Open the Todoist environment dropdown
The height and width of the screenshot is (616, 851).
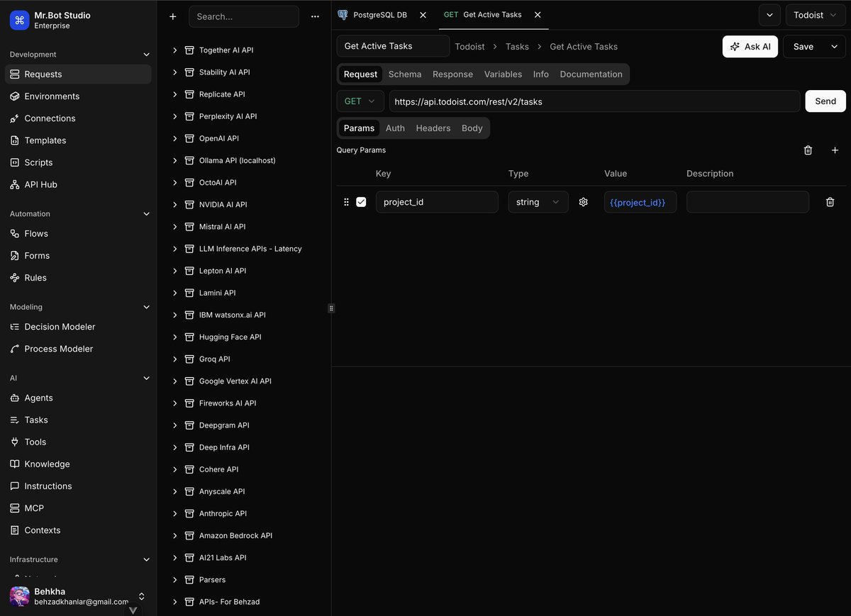tap(815, 15)
